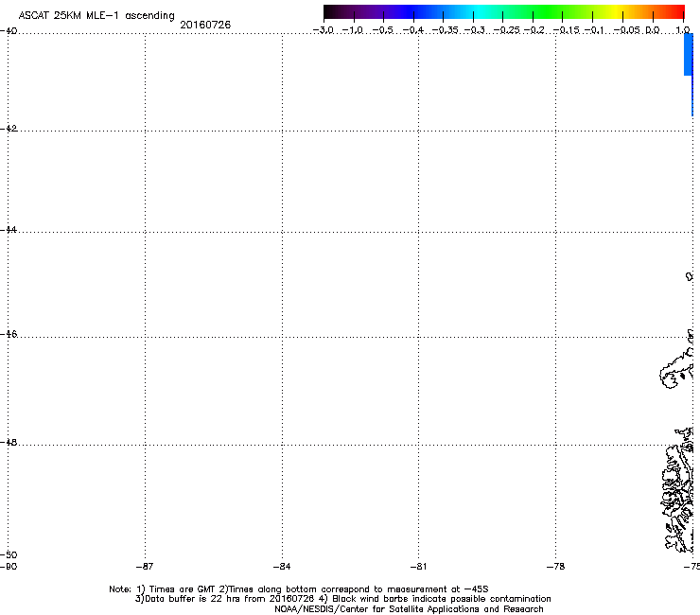
Task: Click longitude label -87
Action: click(145, 567)
